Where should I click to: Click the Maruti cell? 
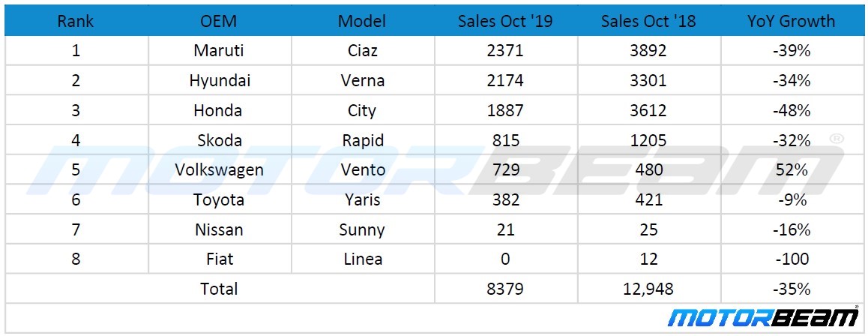pyautogui.click(x=220, y=51)
